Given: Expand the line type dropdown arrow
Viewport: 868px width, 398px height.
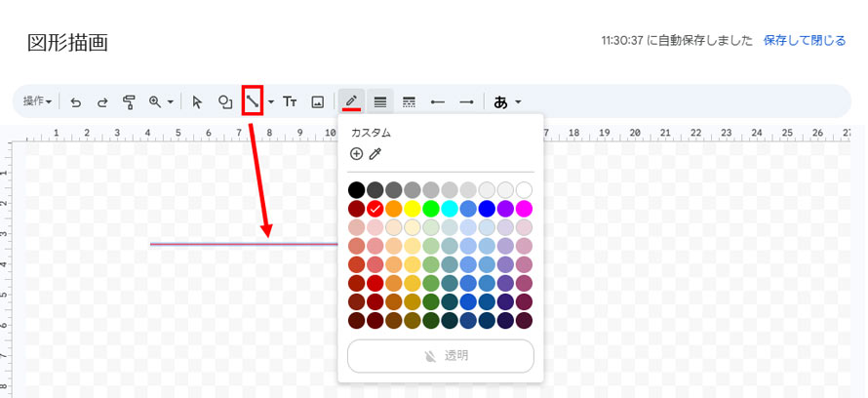Looking at the screenshot, I should (x=271, y=101).
